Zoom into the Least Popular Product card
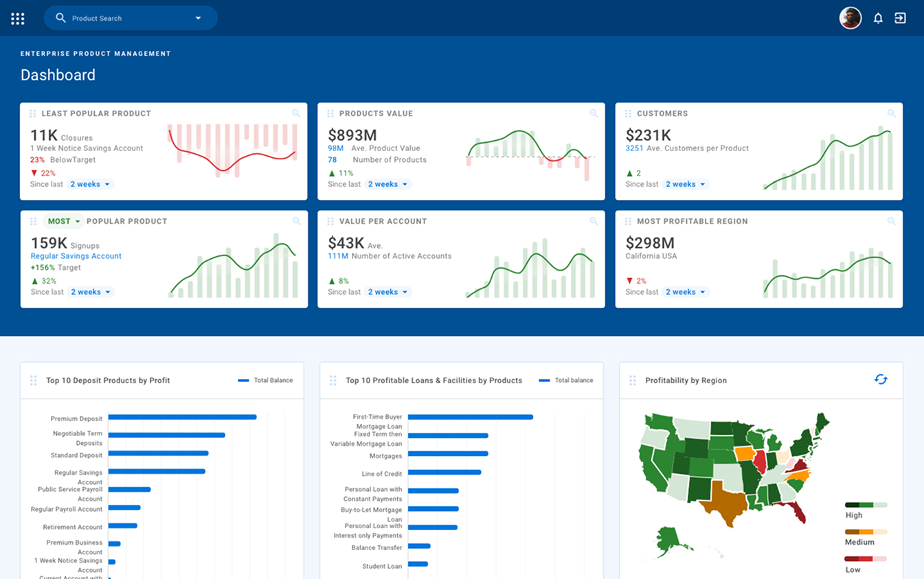 296,113
